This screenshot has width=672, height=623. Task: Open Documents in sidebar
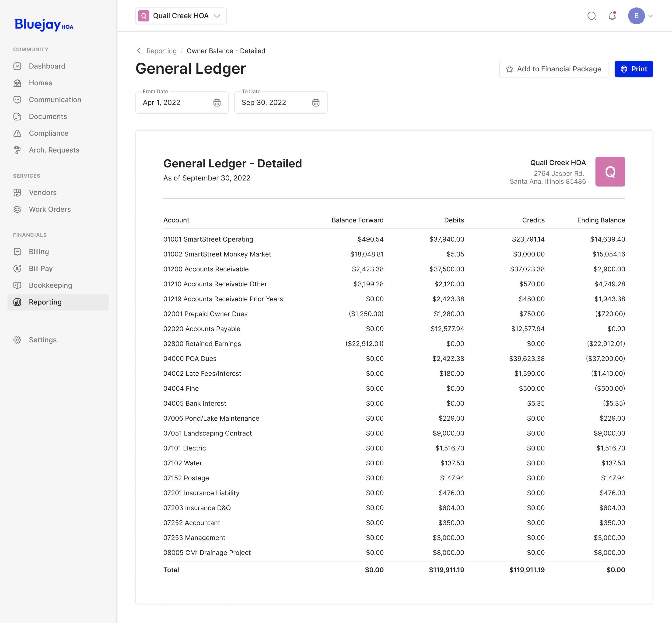[x=58, y=117]
